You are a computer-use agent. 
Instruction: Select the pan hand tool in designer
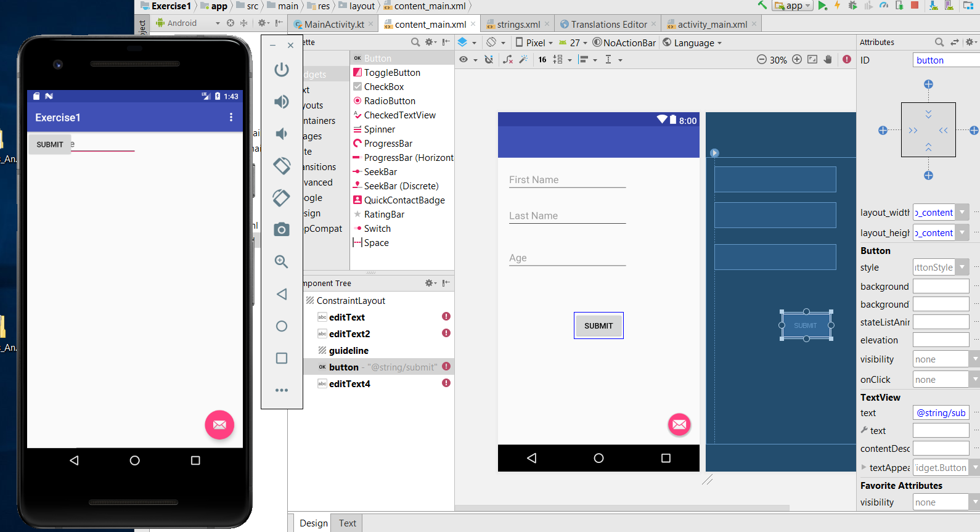(x=828, y=60)
